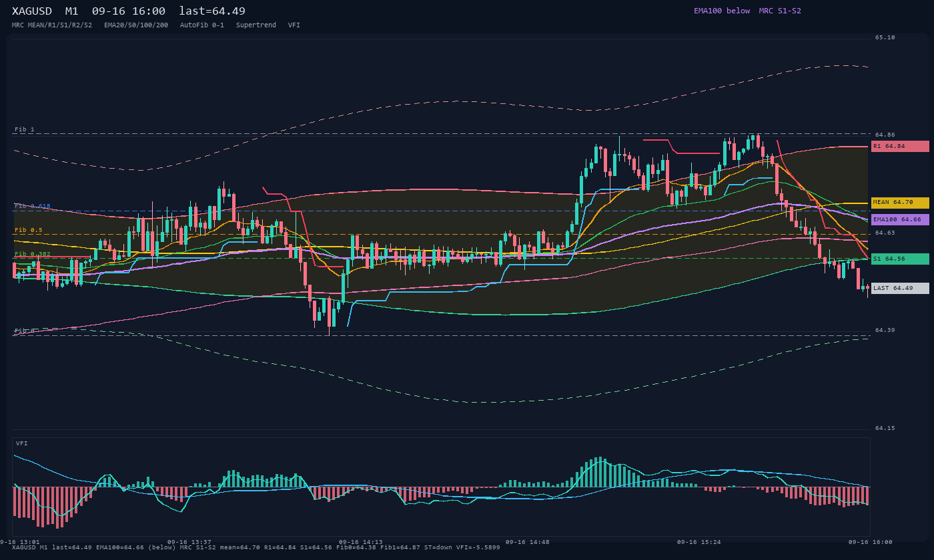Select the 'VFI' legend entry in header
This screenshot has height=560, width=934.
click(x=294, y=25)
